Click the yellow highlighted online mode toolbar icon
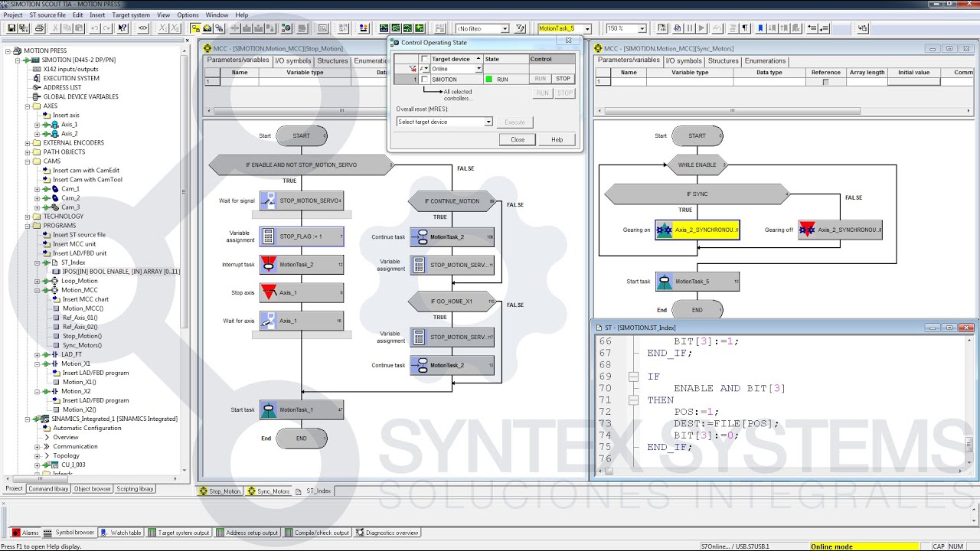This screenshot has height=551, width=980. tap(196, 28)
